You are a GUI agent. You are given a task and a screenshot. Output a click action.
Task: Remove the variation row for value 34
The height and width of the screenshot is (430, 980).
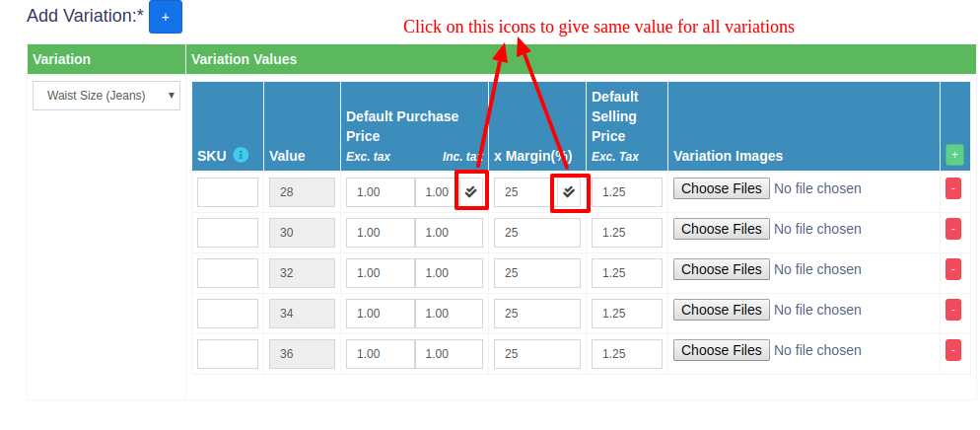point(952,310)
